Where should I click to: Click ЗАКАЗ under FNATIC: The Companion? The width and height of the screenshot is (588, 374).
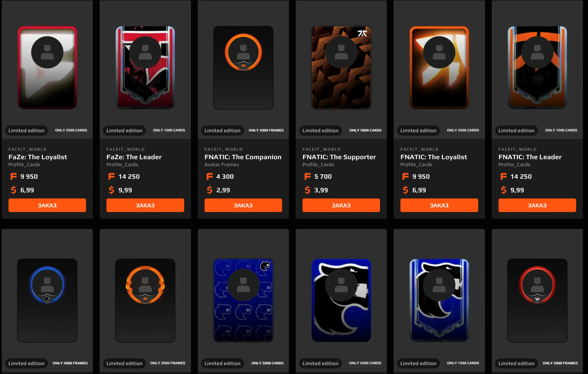pyautogui.click(x=243, y=205)
